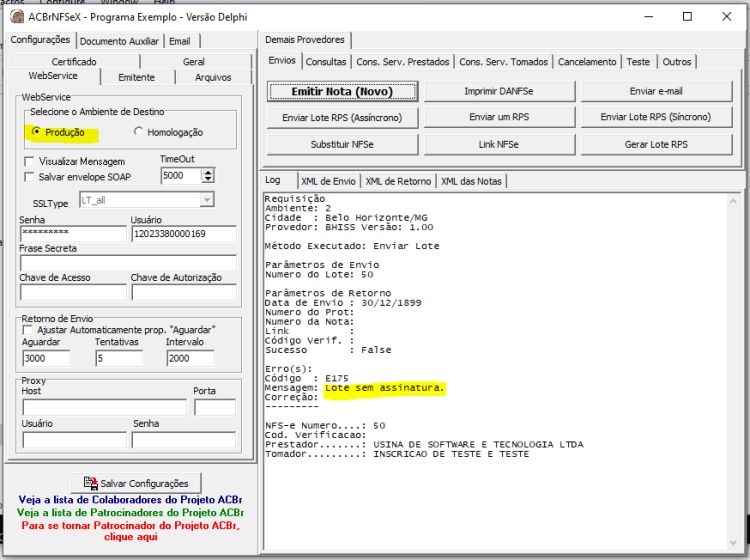Image resolution: width=750 pixels, height=560 pixels.
Task: Select the Demais Provedores tab
Action: [x=305, y=40]
